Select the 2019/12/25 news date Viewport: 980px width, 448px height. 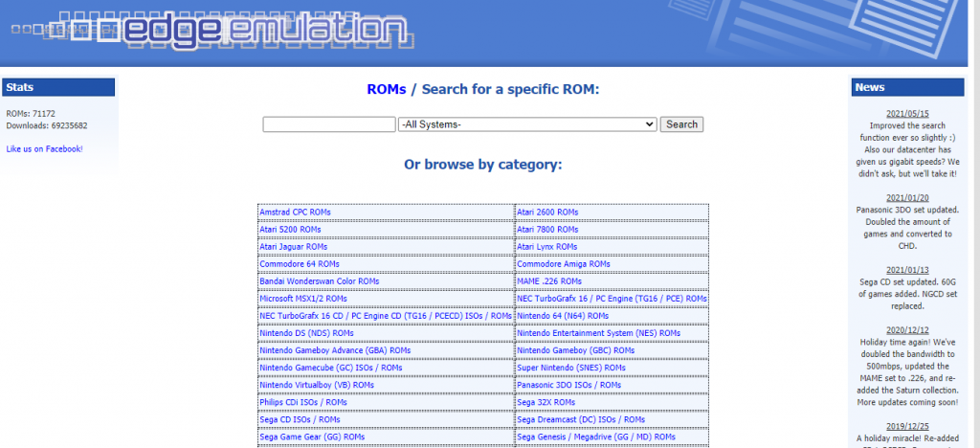(907, 426)
